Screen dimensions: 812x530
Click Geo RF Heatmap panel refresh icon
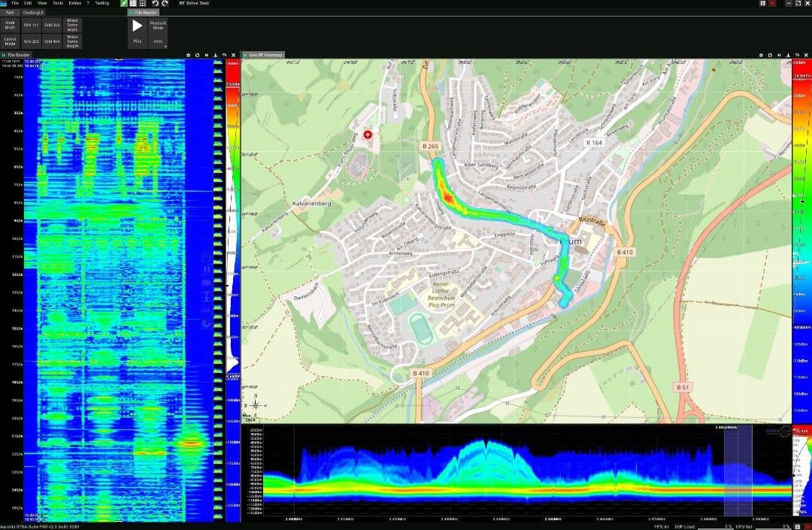click(x=770, y=55)
